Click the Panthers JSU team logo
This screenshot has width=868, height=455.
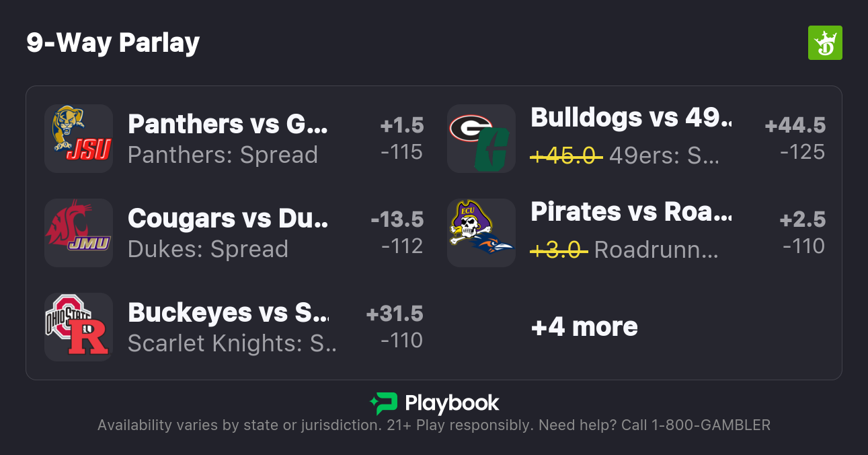(x=79, y=139)
